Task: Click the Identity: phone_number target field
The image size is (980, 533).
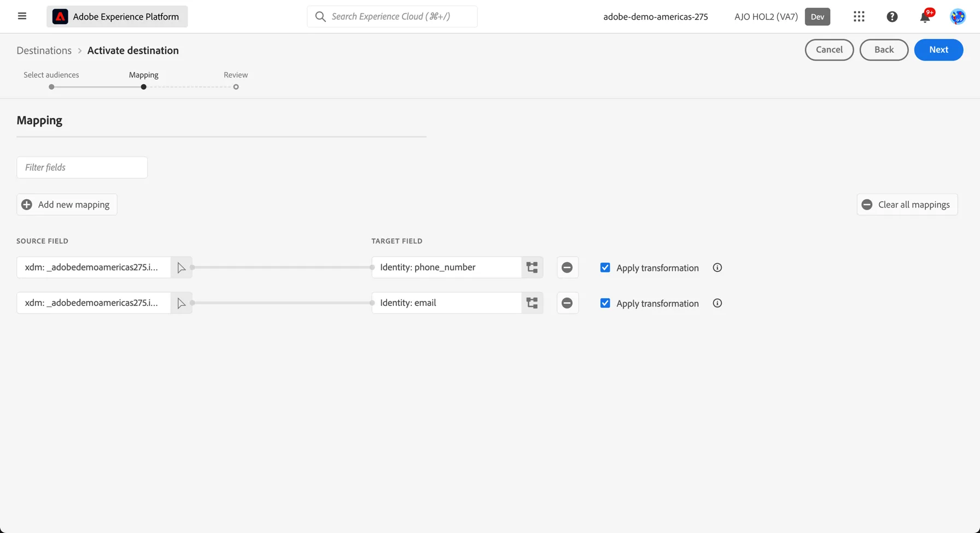Action: coord(447,268)
